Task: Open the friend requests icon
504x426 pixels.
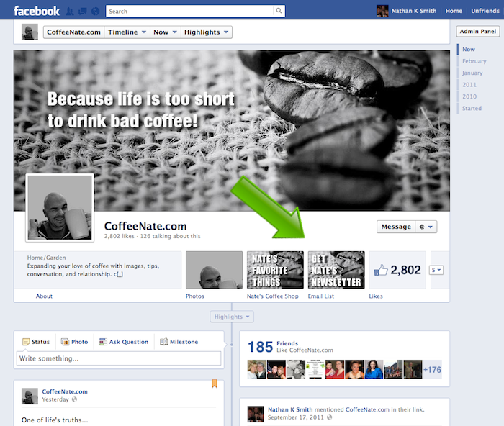Action: 70,12
